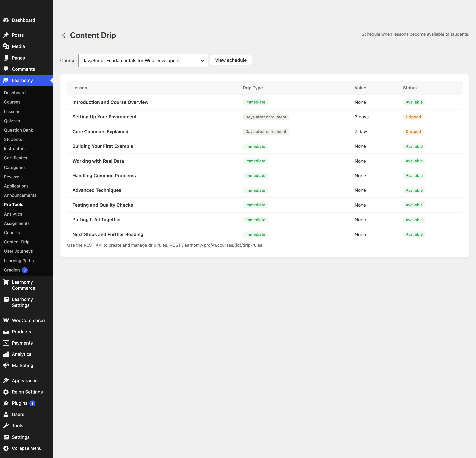The image size is (476, 458).
Task: Click the Pages icon in sidebar
Action: [6, 58]
